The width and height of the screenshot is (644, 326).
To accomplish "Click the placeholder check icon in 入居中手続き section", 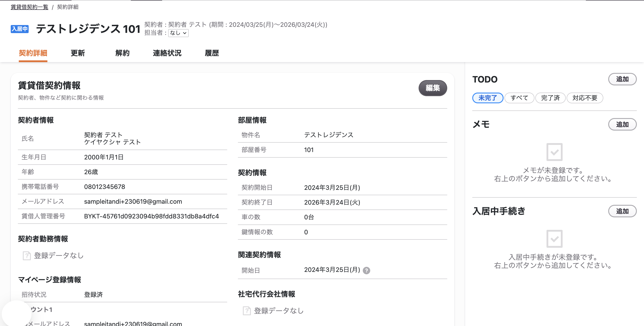I will [554, 239].
